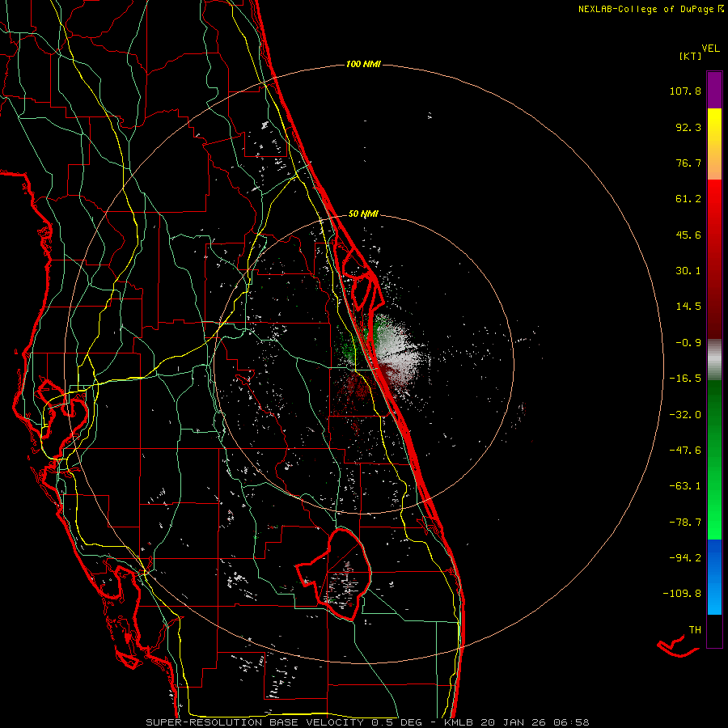
Task: Click the -94.2 velocity scale value
Action: [x=685, y=557]
